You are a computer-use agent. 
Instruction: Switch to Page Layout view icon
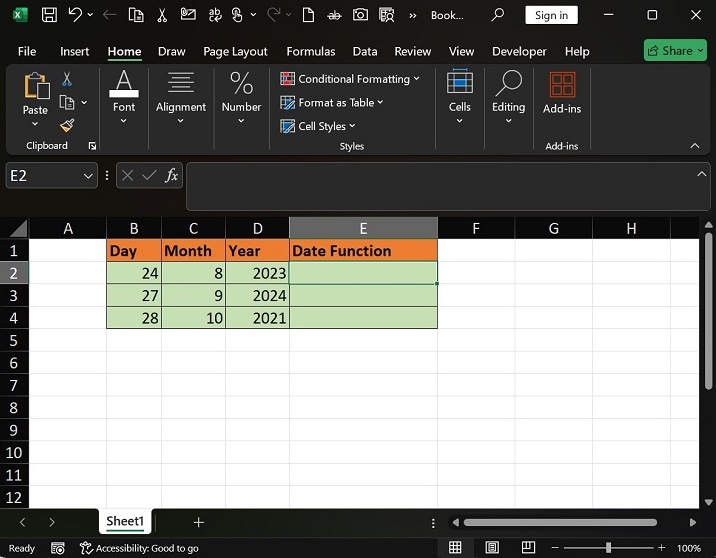coord(492,547)
